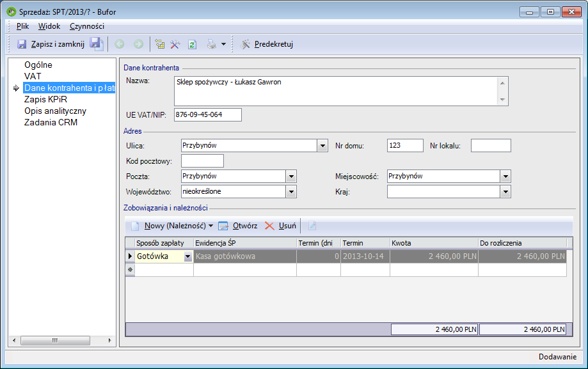
Task: Click the Do rozliczenia column header
Action: tap(522, 243)
